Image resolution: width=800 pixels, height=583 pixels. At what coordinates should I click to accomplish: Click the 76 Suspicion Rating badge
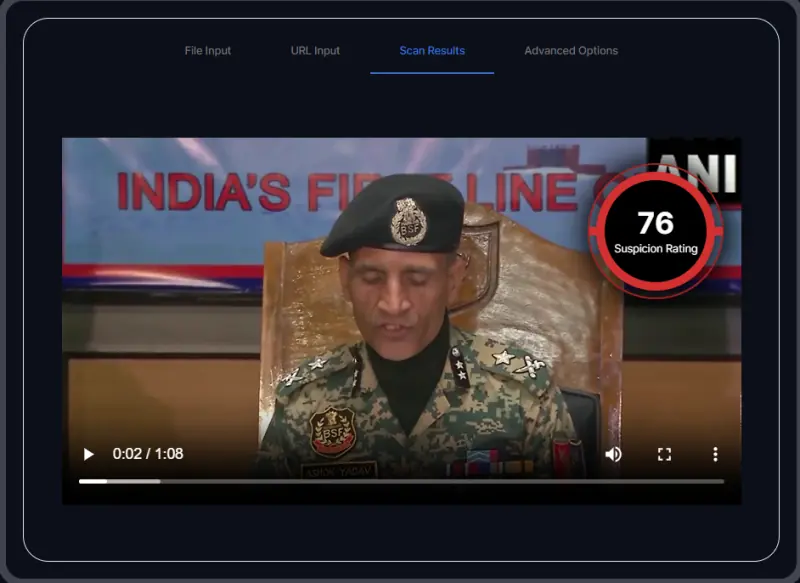point(655,230)
